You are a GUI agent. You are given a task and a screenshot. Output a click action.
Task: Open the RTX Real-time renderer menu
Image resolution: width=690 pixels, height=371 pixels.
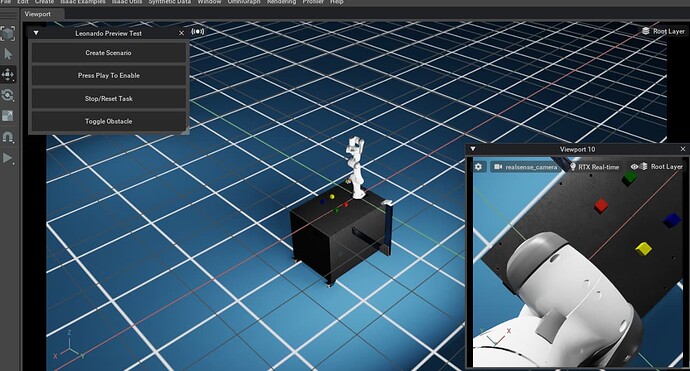tap(595, 167)
